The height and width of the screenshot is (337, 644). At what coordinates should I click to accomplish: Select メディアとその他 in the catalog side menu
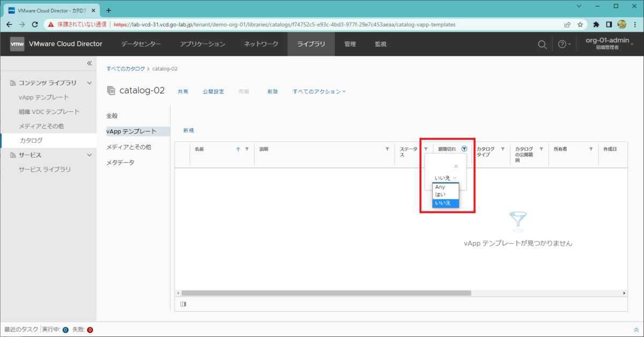[129, 147]
